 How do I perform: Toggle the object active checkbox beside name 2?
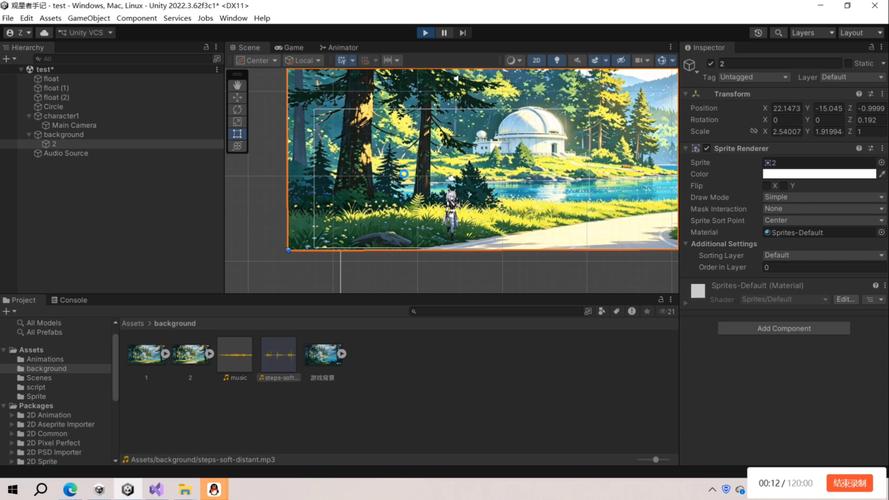tap(710, 63)
